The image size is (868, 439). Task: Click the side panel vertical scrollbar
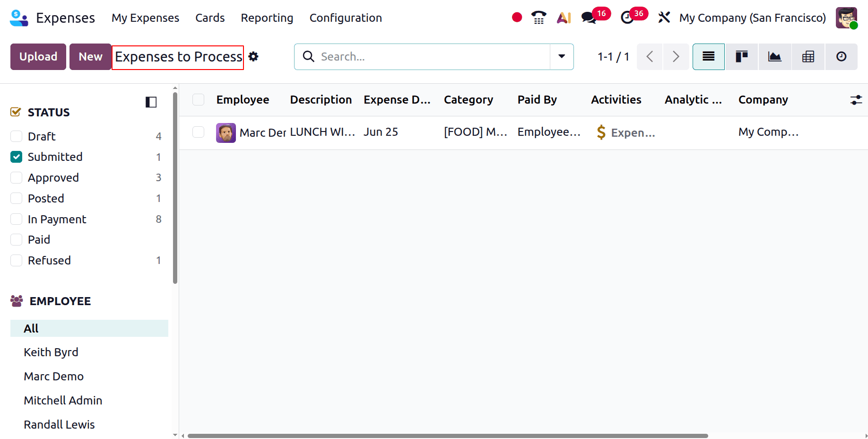coord(175,188)
